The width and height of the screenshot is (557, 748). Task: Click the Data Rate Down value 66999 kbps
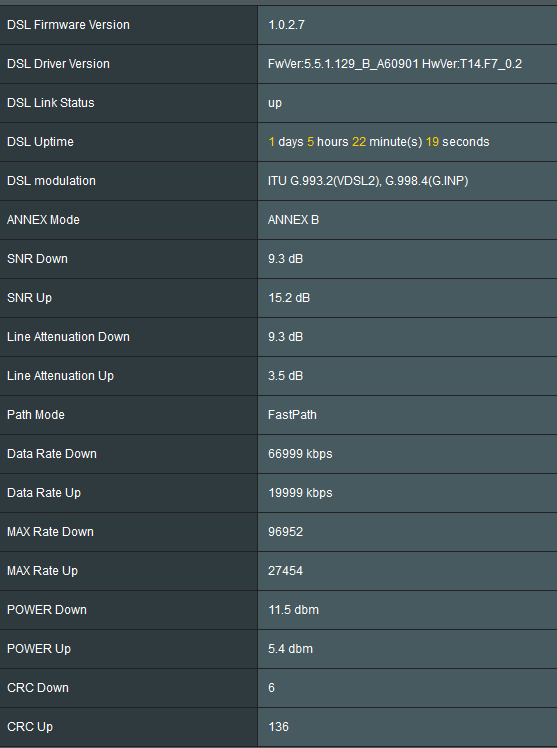300,454
